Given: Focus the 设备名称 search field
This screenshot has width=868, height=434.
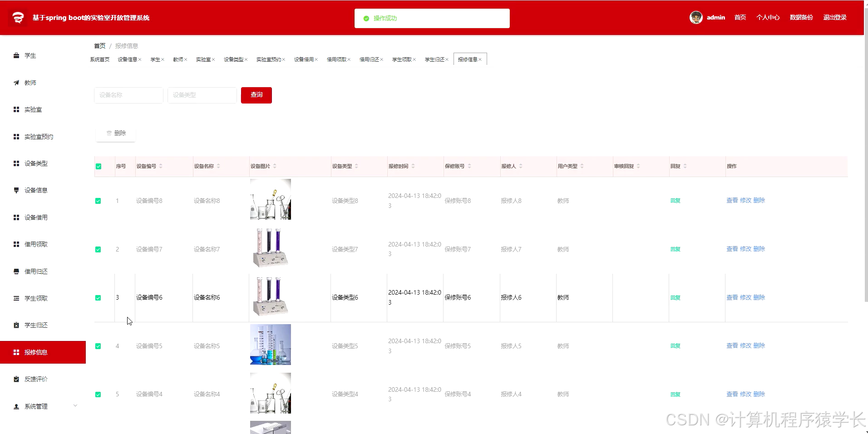Looking at the screenshot, I should 128,95.
